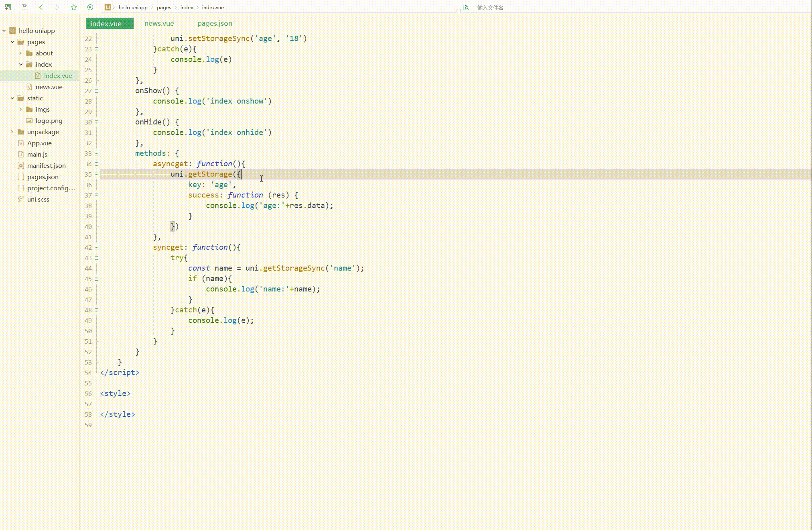Screen dimensions: 812x530
Task: Click the news.vue file icon in tree
Action: tap(29, 87)
